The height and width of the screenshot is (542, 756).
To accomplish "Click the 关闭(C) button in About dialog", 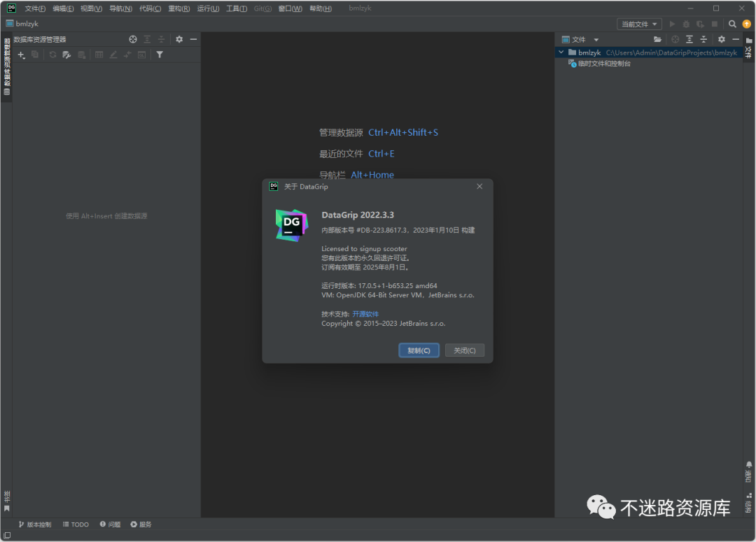I will point(464,350).
